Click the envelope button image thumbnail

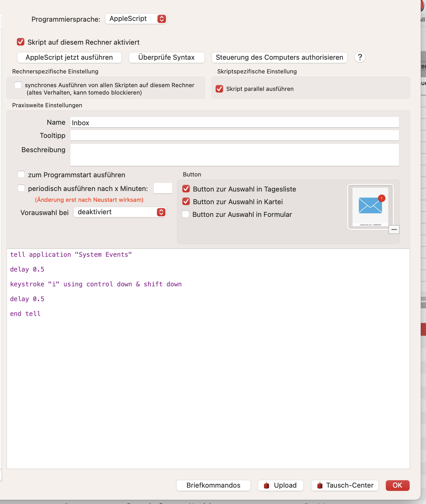pos(370,207)
